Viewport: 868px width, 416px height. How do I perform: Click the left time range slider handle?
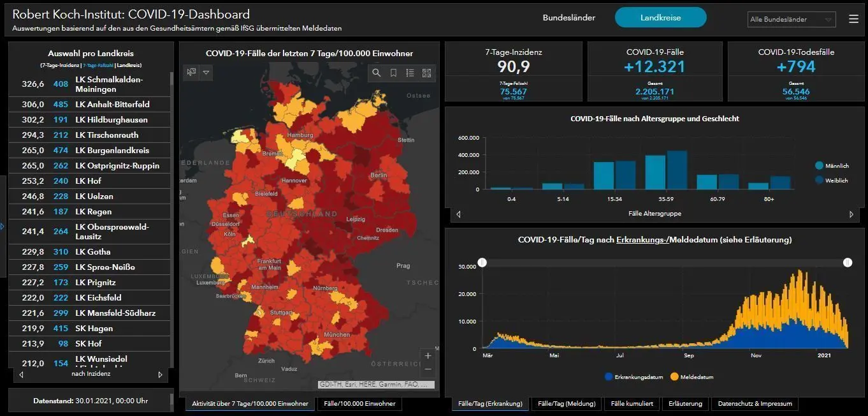(482, 262)
